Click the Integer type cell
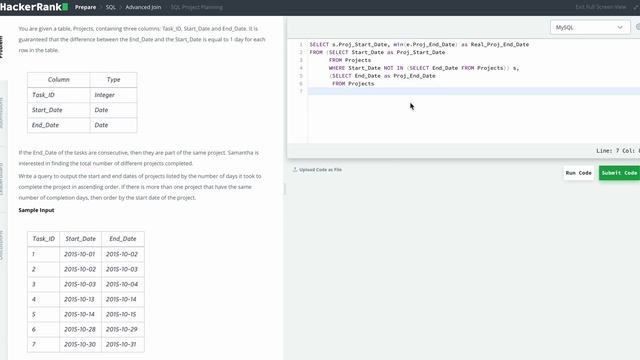640x360 pixels. [x=113, y=95]
